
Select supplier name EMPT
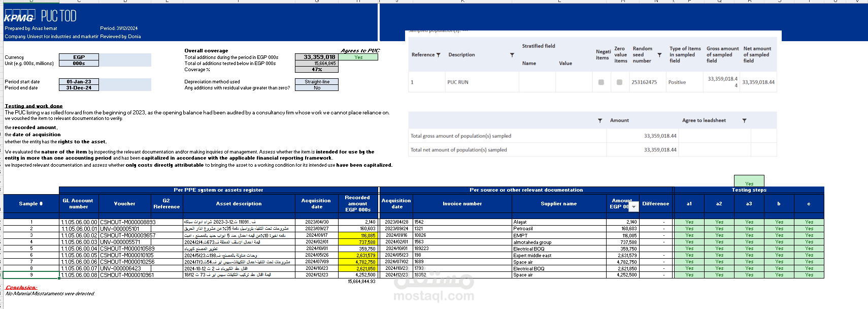(x=520, y=235)
